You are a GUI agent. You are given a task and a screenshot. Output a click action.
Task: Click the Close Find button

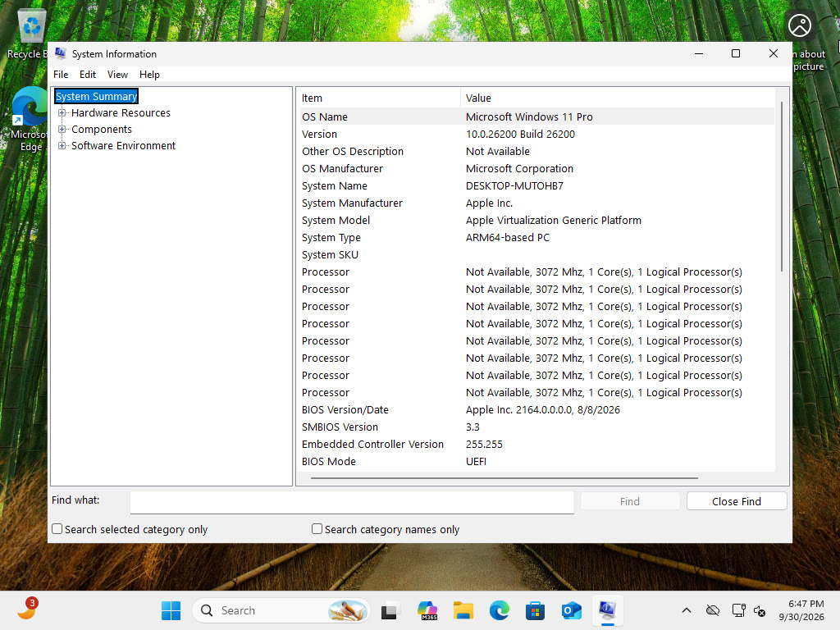737,501
